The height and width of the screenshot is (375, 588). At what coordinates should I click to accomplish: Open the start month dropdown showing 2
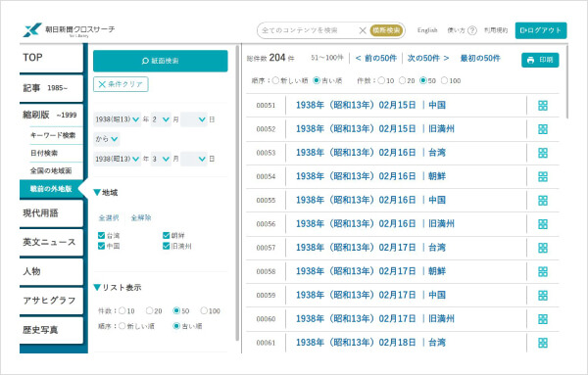pos(161,119)
